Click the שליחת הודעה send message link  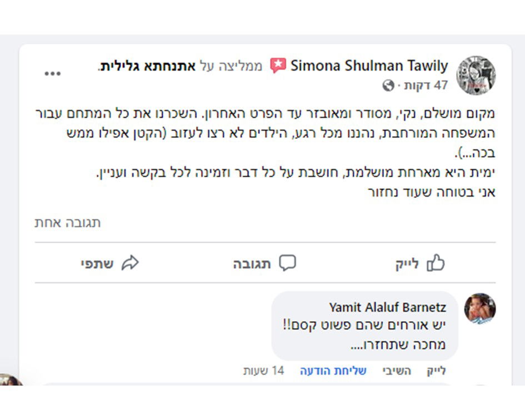tap(333, 371)
